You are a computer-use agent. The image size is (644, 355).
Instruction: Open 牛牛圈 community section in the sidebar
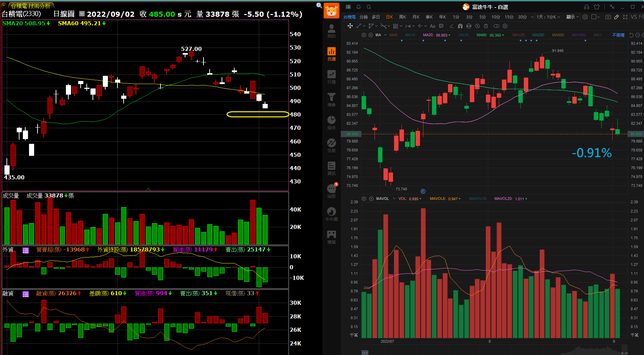tap(332, 214)
